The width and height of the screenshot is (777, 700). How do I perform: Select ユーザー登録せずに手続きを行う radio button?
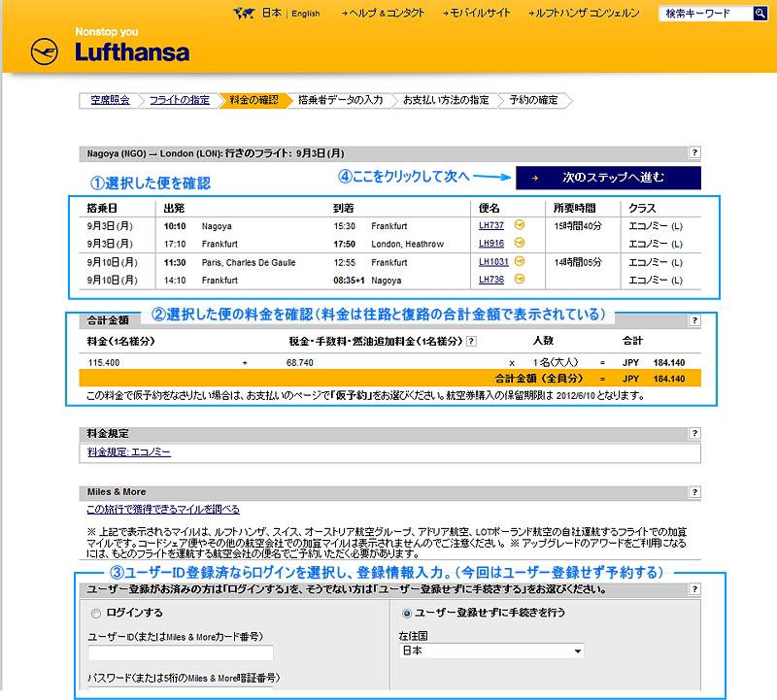pos(406,614)
